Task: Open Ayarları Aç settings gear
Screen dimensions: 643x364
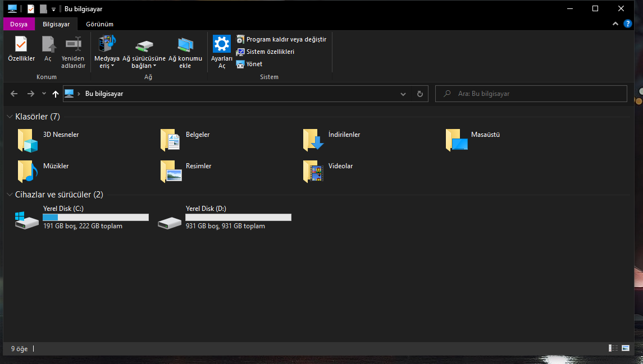Action: 222,52
